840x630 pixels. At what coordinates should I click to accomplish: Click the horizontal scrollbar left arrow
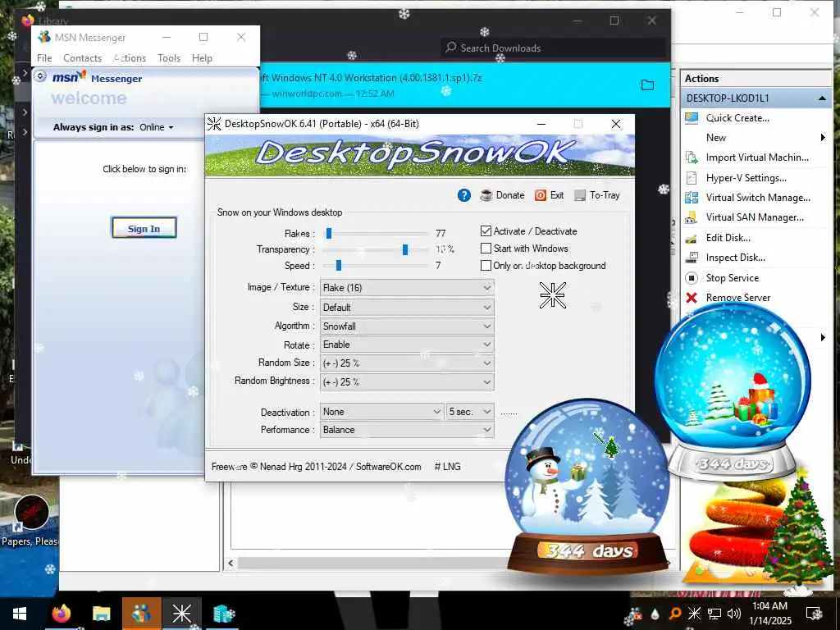231,563
